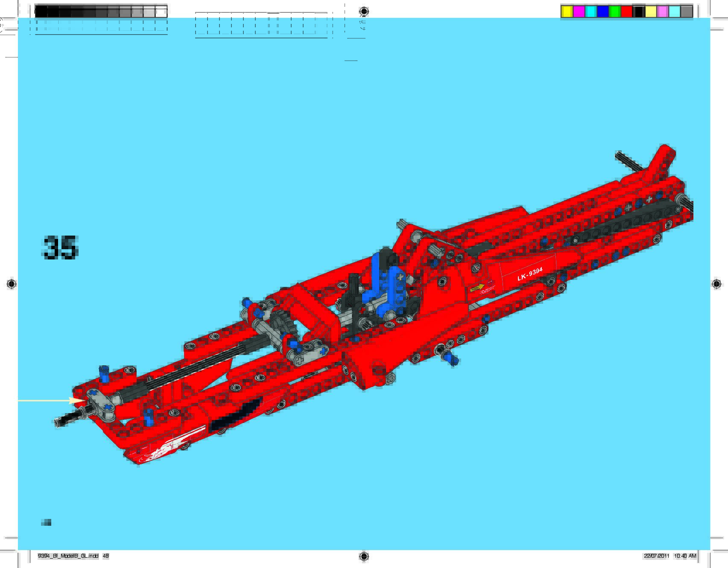Click the 22/07/2011 date stamp
The width and height of the screenshot is (728, 568).
[656, 556]
